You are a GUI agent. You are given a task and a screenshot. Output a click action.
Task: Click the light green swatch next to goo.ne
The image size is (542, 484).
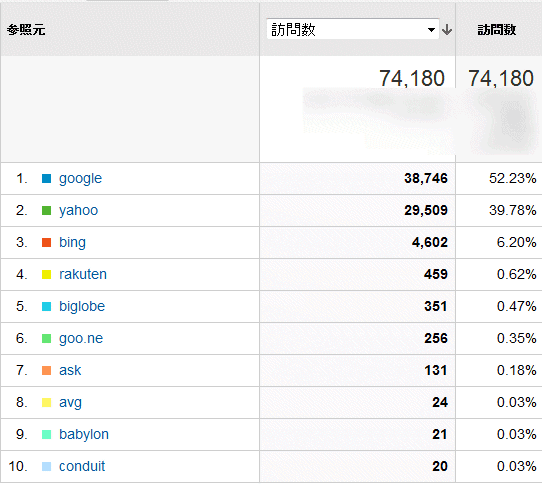click(46, 338)
